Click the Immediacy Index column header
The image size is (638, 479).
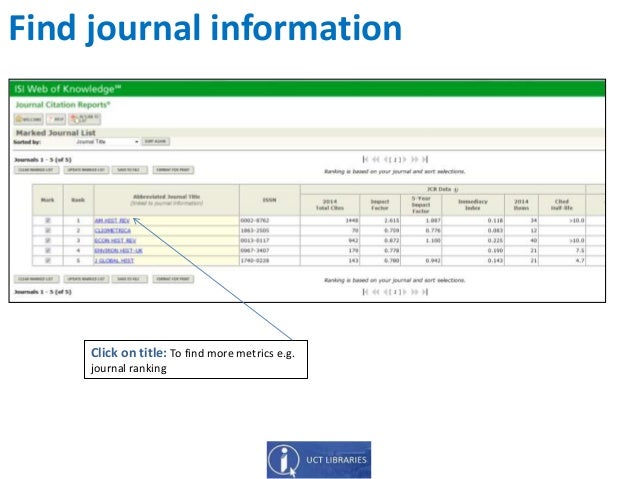click(472, 205)
